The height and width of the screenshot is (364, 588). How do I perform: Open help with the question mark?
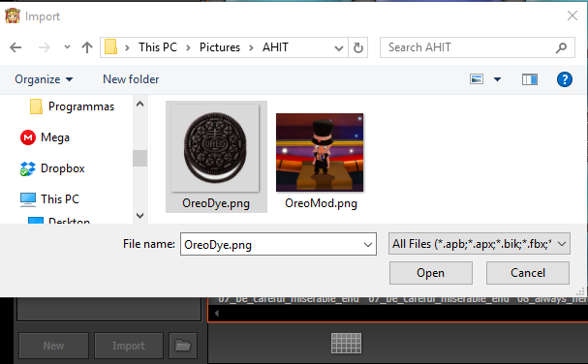pos(565,79)
